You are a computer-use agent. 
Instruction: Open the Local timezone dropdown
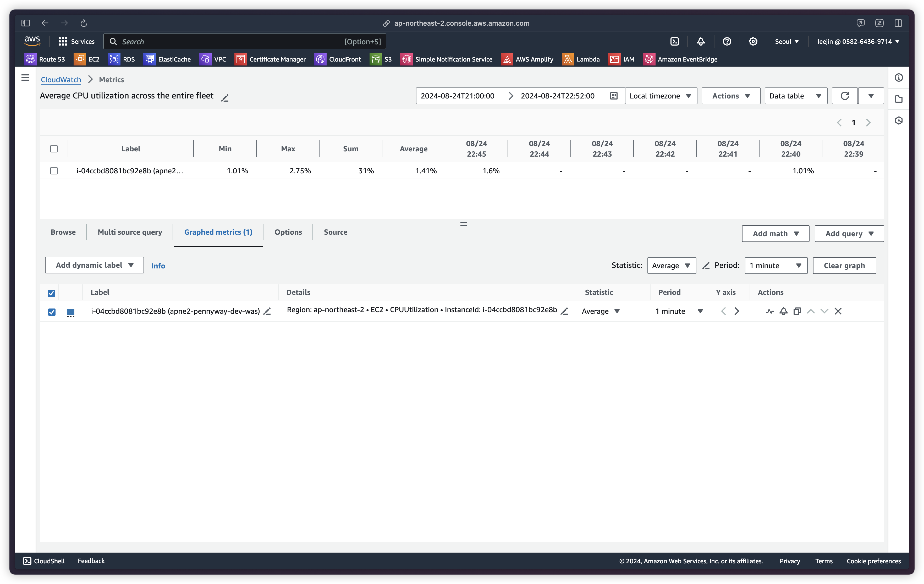pyautogui.click(x=661, y=96)
